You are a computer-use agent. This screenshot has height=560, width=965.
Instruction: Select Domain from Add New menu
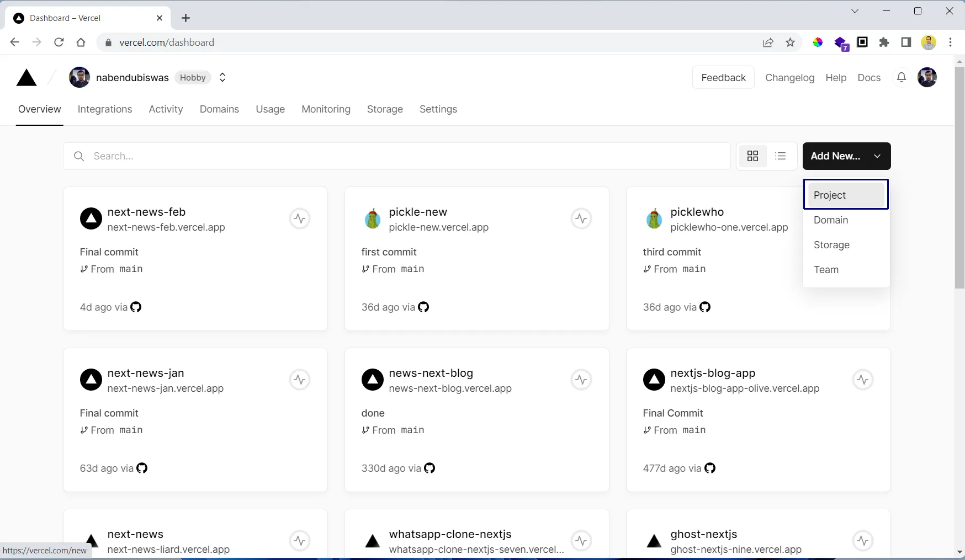click(x=846, y=220)
